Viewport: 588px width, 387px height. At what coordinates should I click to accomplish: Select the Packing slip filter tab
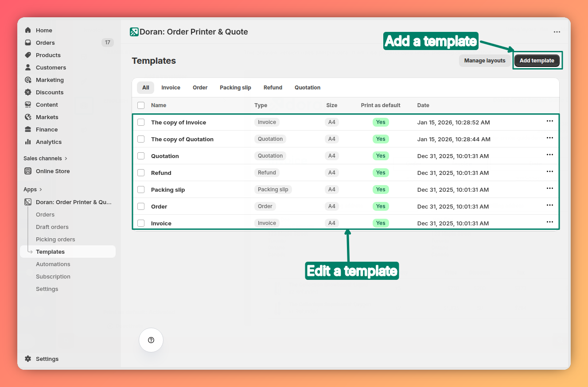(235, 88)
